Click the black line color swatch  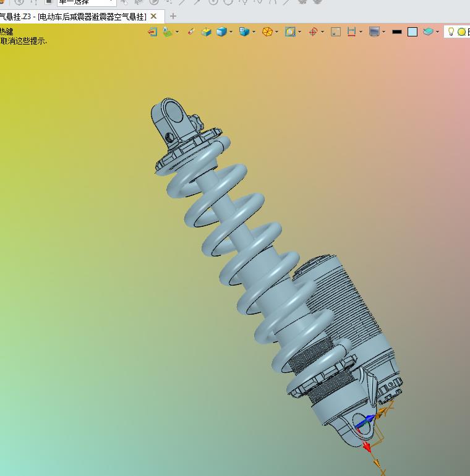pos(397,32)
